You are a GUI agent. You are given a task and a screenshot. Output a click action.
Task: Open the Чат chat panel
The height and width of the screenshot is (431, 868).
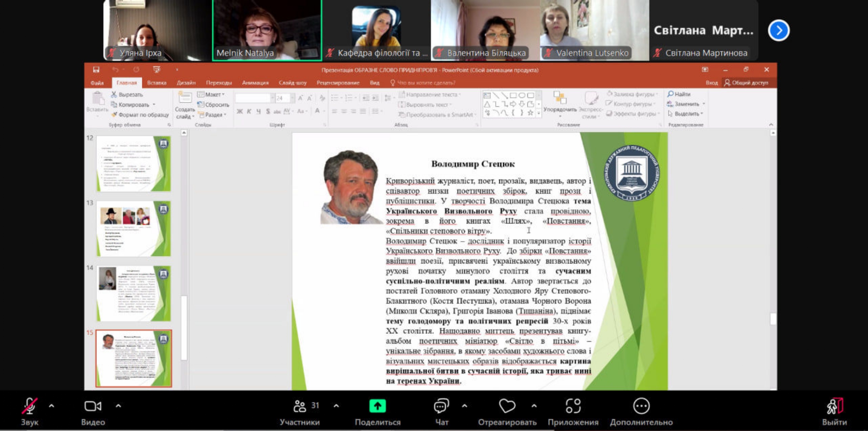441,411
